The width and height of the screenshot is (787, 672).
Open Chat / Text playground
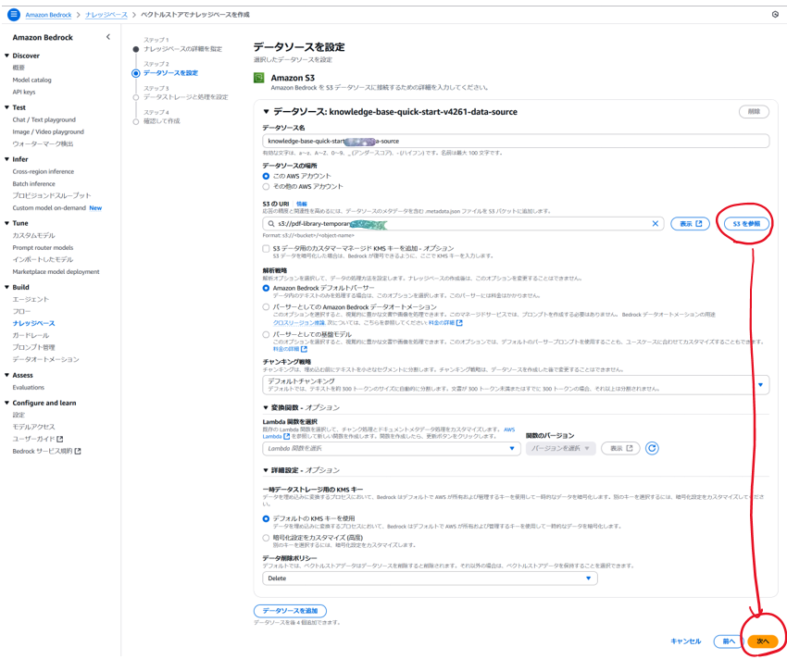click(x=44, y=119)
